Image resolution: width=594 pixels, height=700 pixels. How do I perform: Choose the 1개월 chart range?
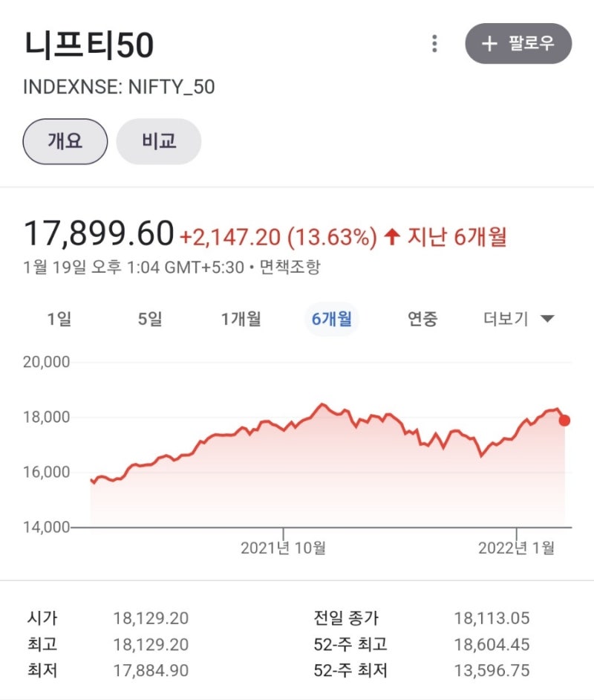241,319
